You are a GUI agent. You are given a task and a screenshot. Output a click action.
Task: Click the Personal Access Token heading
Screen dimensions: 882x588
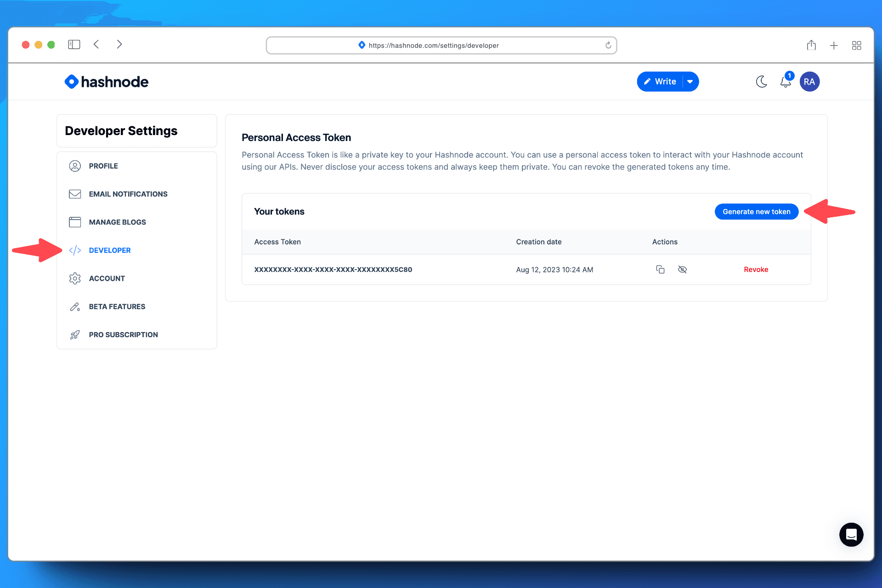tap(296, 138)
